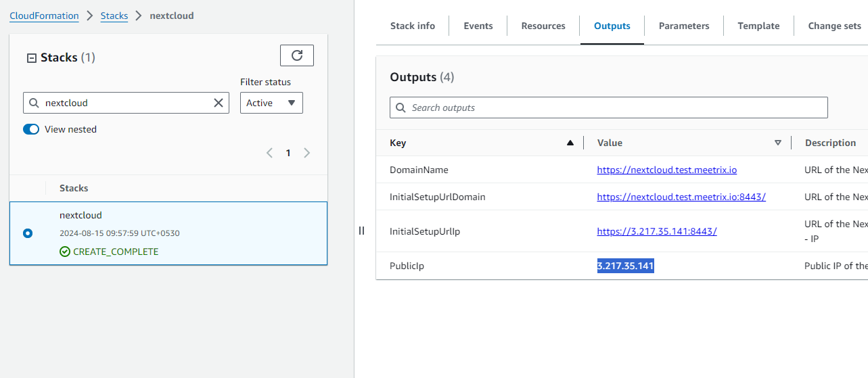Open the Filter status Active dropdown
The height and width of the screenshot is (378, 868).
[x=271, y=103]
